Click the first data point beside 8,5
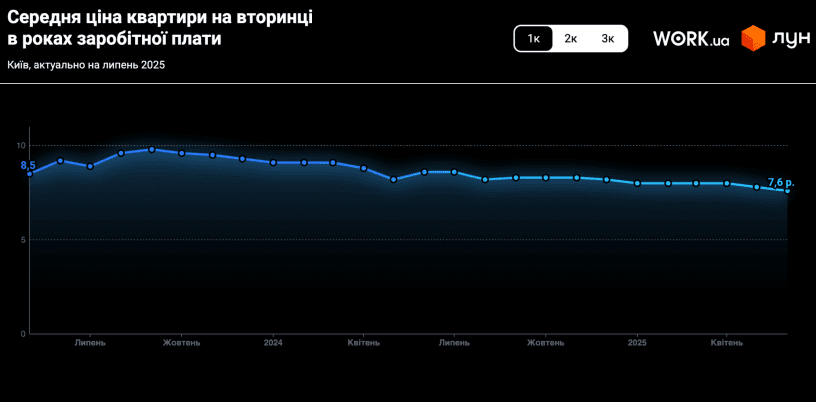Image resolution: width=816 pixels, height=402 pixels. (x=30, y=174)
